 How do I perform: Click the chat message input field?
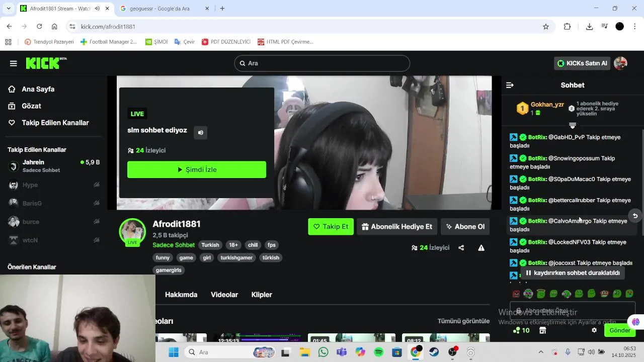coord(573,311)
